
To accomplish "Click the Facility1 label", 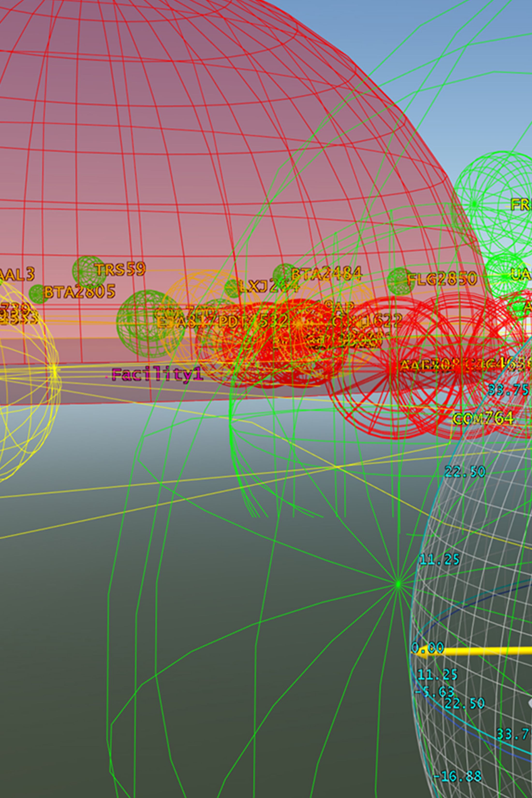I will 157,375.
